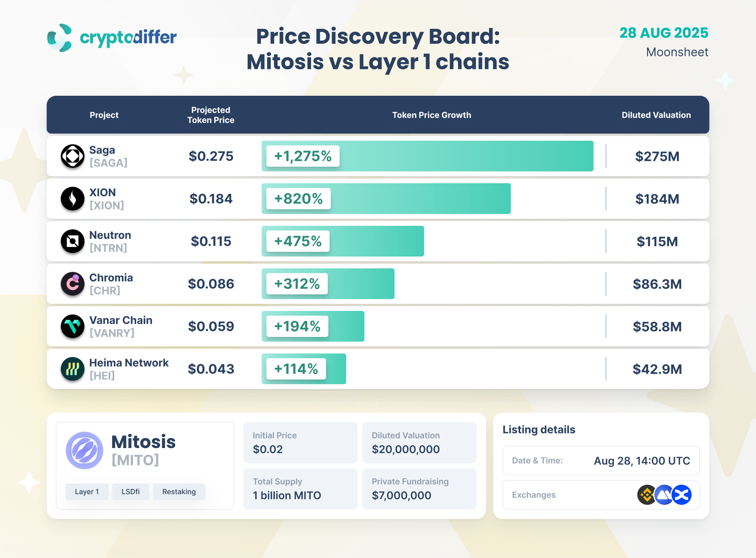Click the Projected Token Price header
This screenshot has width=756, height=558.
[x=211, y=115]
